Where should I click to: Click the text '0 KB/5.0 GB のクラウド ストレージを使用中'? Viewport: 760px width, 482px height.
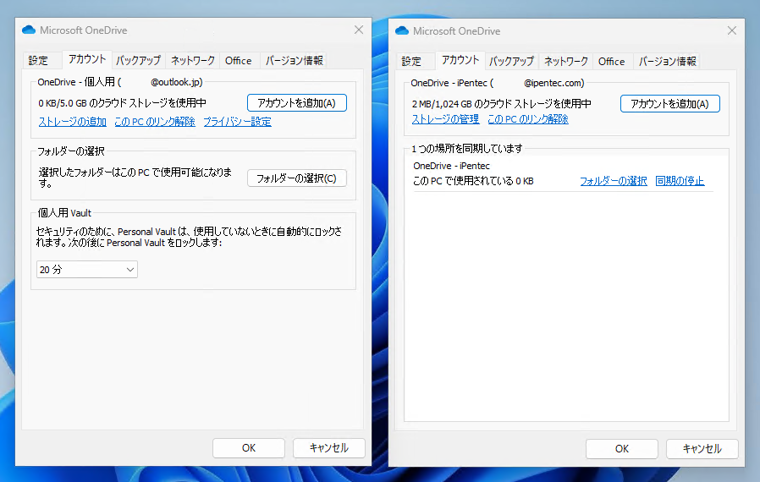(x=123, y=103)
